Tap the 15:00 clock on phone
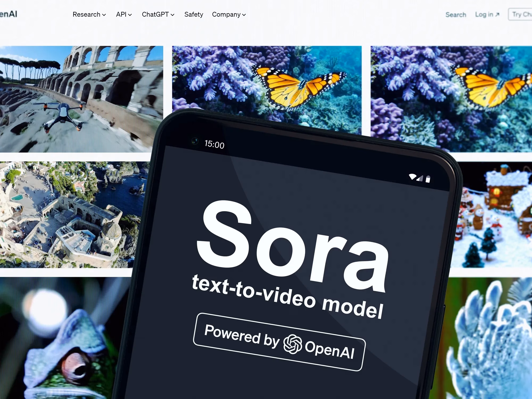The image size is (532, 399). (x=214, y=144)
